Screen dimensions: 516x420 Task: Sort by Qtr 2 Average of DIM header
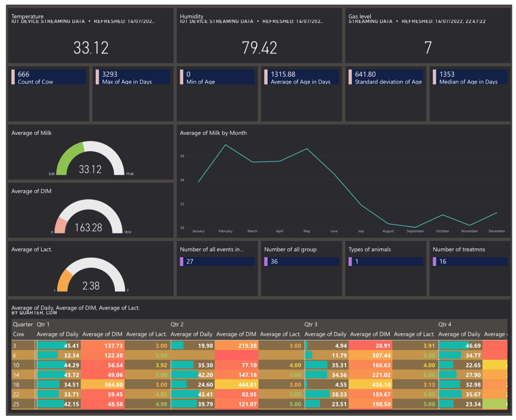[x=236, y=334]
